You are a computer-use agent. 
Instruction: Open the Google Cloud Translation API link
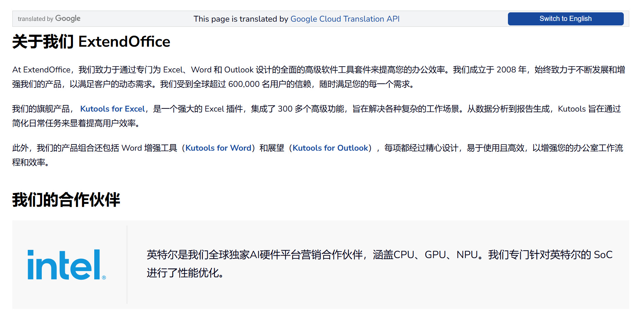click(345, 19)
